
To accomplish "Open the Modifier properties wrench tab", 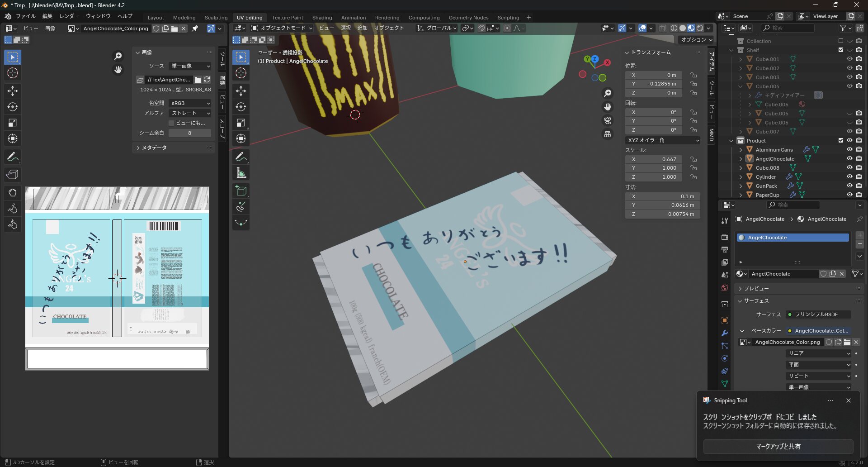I will coord(725,333).
